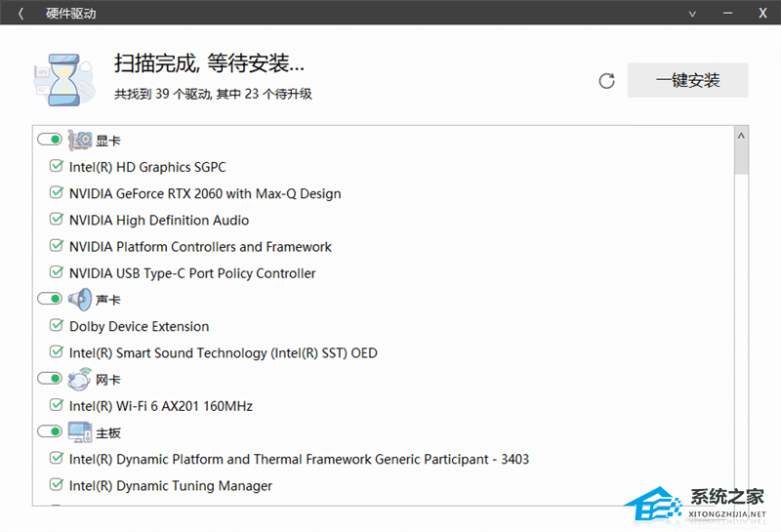The image size is (781, 532).
Task: Click the 一键安装 button
Action: [687, 80]
